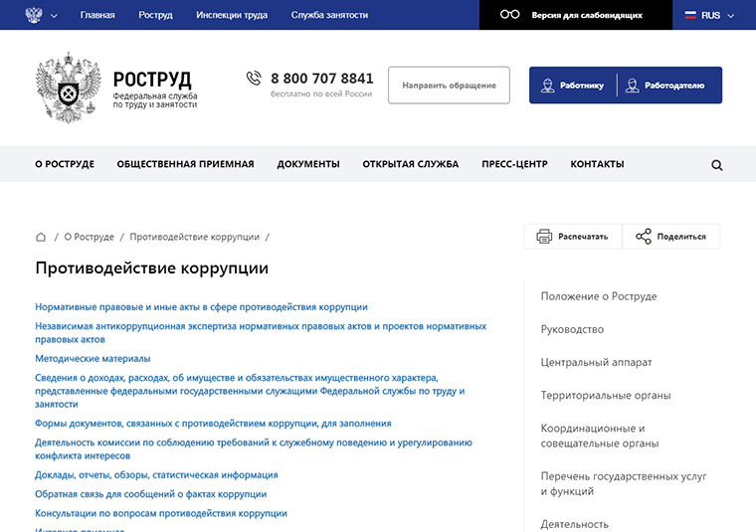Click the employer person icon
This screenshot has height=532, width=756.
coord(632,86)
